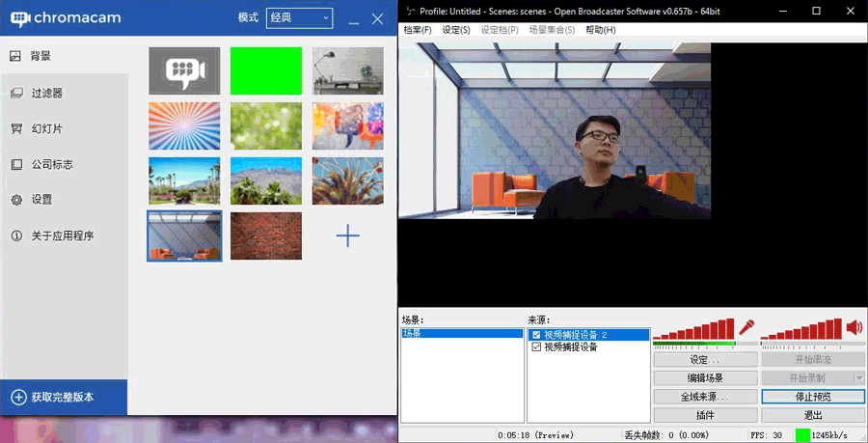Expand the 模式 经典 dropdown
Viewport: 868px width, 443px height.
(x=299, y=18)
